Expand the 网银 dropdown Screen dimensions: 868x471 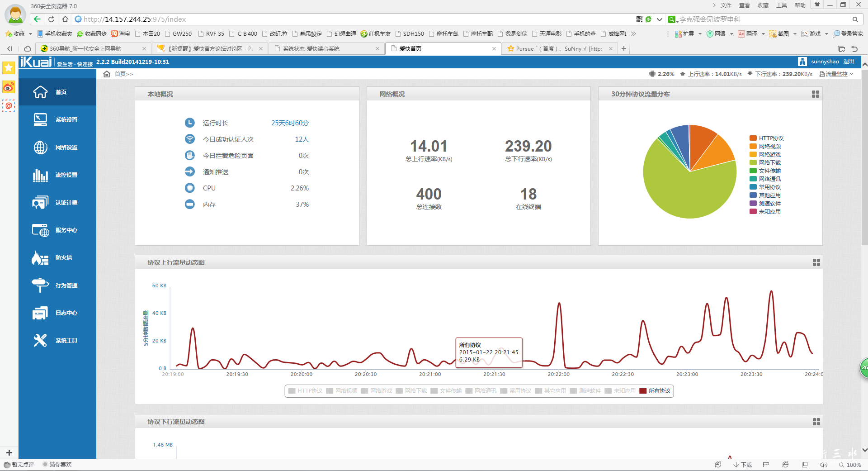coord(731,34)
